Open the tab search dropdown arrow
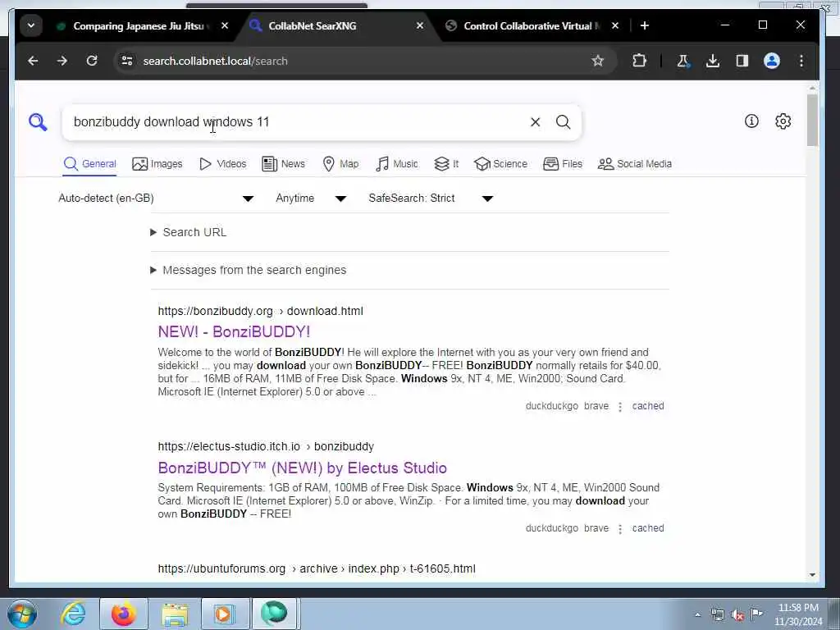Viewport: 840px width, 630px height. click(31, 25)
